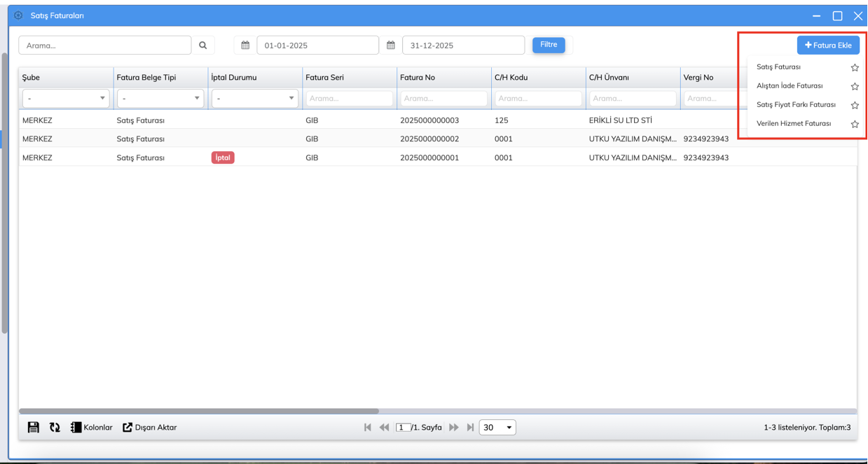The width and height of the screenshot is (868, 464).
Task: Click the Fatura Ekle button
Action: tap(828, 45)
